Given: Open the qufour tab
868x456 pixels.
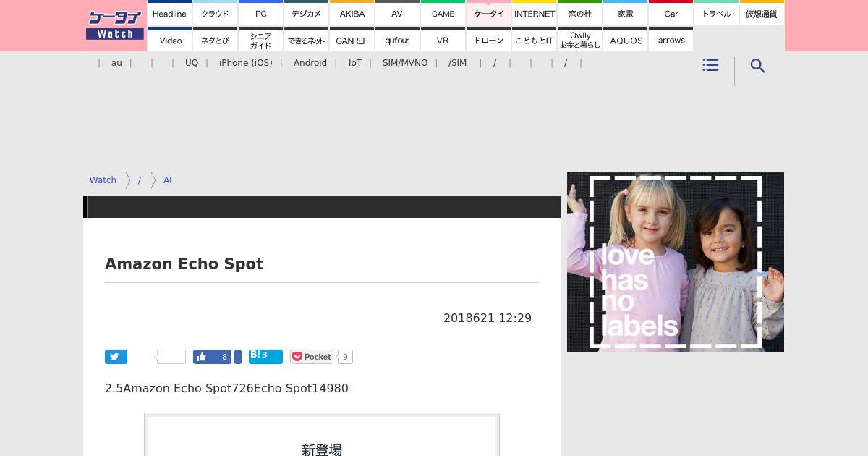Looking at the screenshot, I should click(x=397, y=40).
